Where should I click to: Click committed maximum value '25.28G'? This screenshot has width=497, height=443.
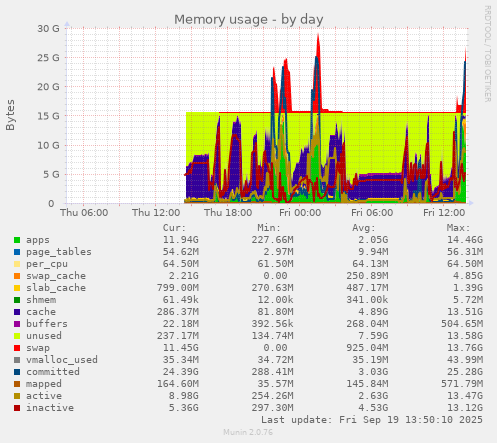click(x=465, y=372)
